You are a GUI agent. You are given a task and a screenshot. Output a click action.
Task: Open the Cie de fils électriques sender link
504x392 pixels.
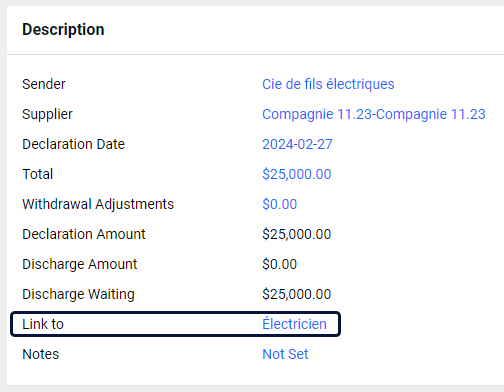pyautogui.click(x=328, y=84)
